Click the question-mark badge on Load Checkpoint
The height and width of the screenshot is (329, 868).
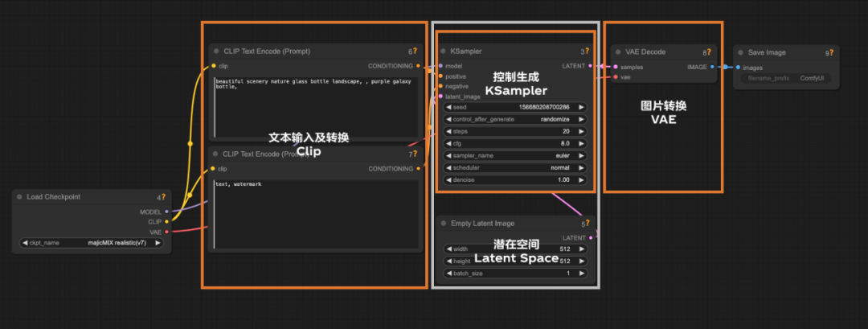(163, 196)
